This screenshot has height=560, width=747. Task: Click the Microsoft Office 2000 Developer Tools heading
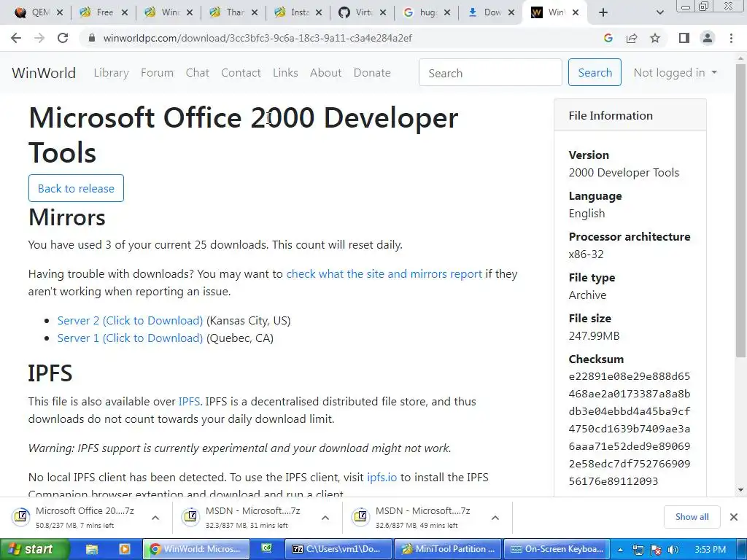[x=243, y=135]
